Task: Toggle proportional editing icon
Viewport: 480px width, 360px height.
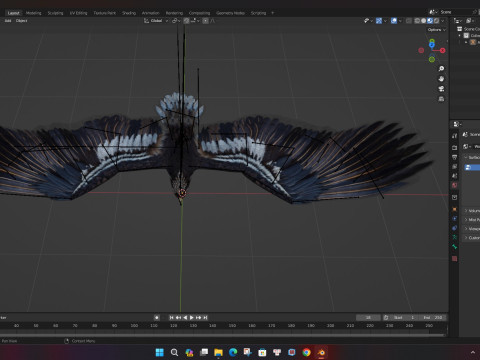Action: tap(205, 21)
